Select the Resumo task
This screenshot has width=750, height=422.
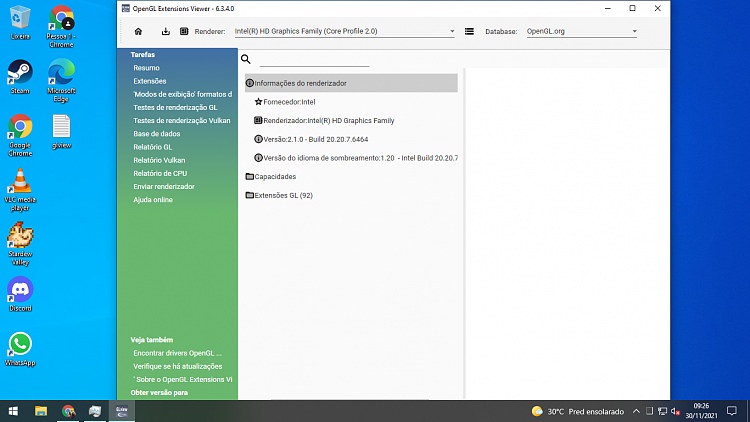[146, 68]
